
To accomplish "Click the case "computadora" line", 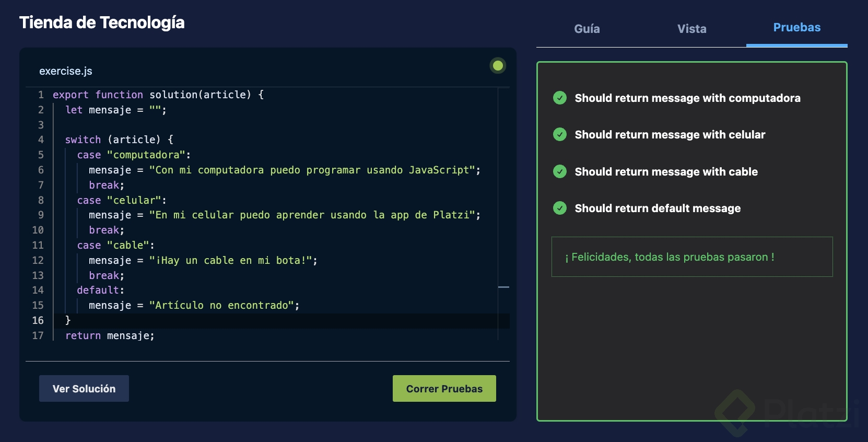I will (134, 155).
